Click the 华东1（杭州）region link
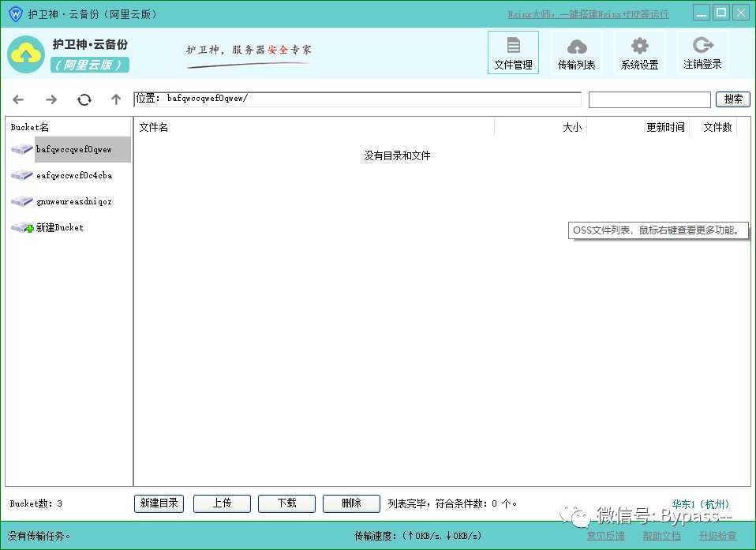The height and width of the screenshot is (550, 756). click(702, 504)
